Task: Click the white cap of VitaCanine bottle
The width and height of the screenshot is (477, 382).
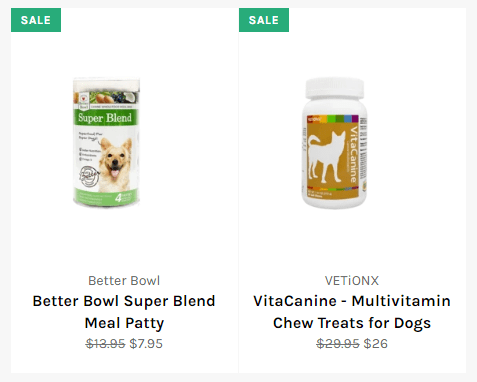Action: [335, 88]
